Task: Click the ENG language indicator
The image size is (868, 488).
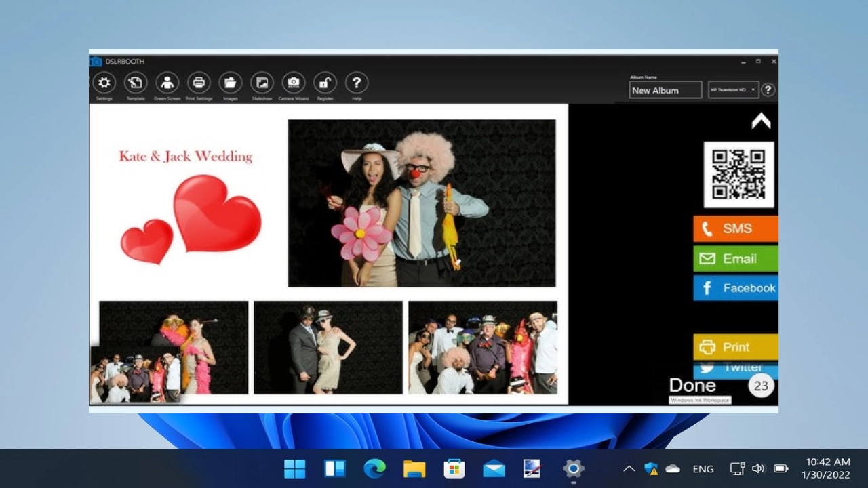Action: pyautogui.click(x=703, y=468)
